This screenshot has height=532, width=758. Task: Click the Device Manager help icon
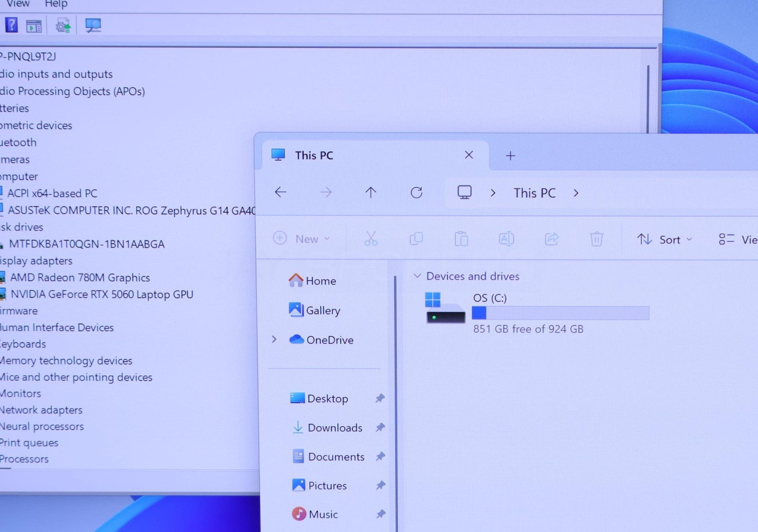(11, 25)
